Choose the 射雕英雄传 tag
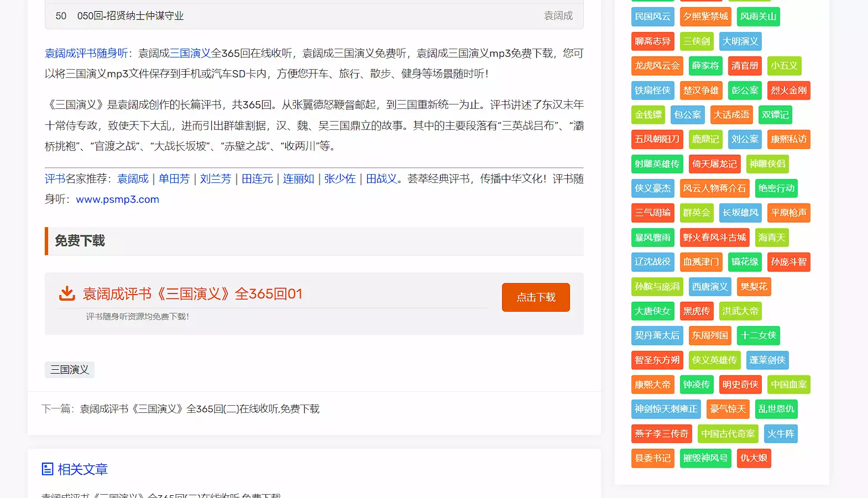This screenshot has width=868, height=498. [x=657, y=164]
